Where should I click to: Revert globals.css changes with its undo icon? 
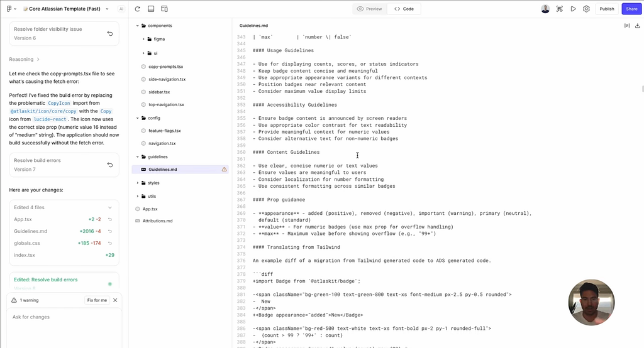pyautogui.click(x=110, y=243)
